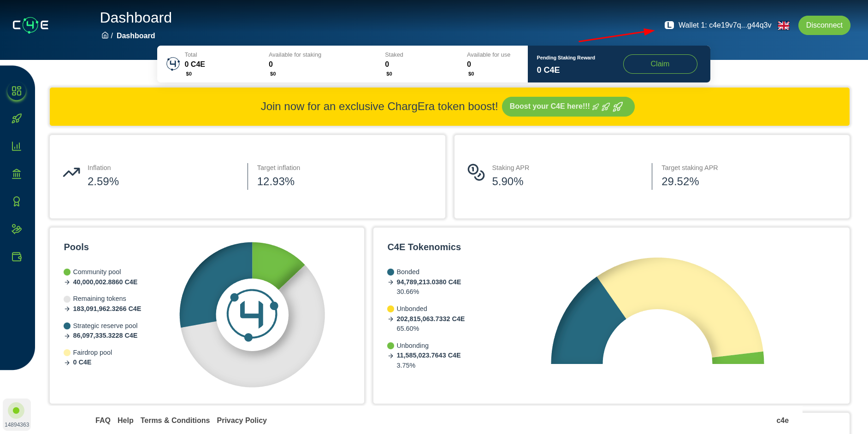Screen dimensions: 868x434
Task: Open Privacy Policy footer link
Action: click(242, 420)
